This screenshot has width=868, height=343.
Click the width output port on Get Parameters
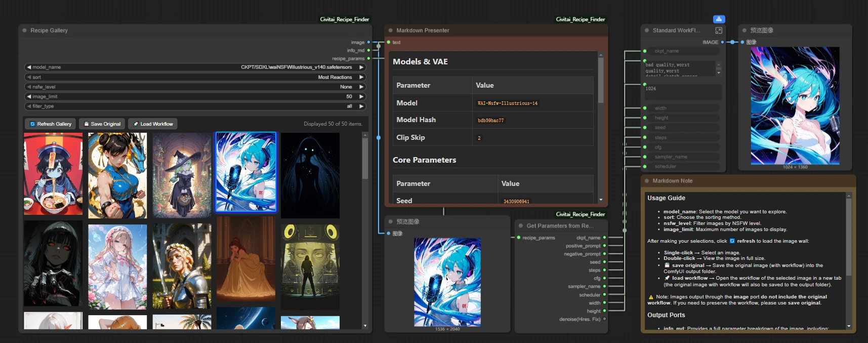[x=604, y=303]
